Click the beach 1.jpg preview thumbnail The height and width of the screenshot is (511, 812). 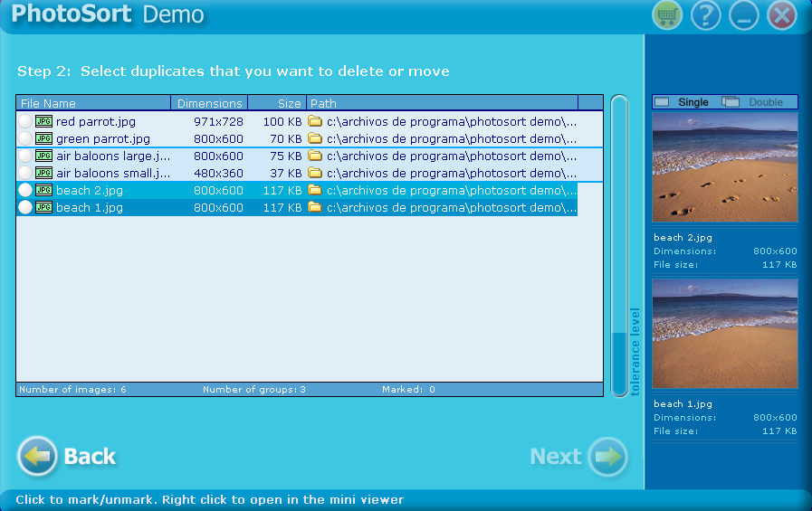tap(724, 334)
